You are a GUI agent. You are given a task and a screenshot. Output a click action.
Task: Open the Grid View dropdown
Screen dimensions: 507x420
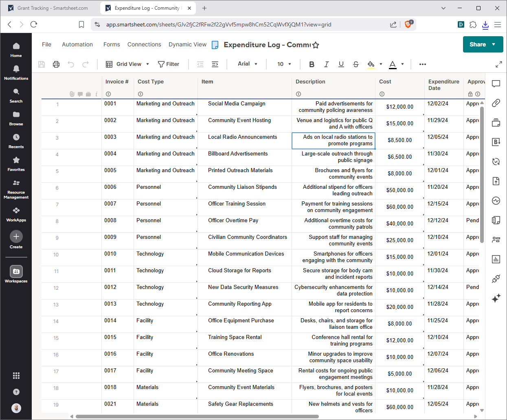tap(127, 64)
